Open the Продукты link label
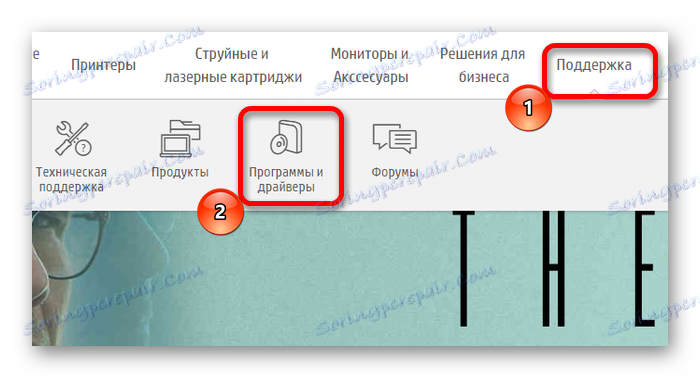 tap(180, 172)
